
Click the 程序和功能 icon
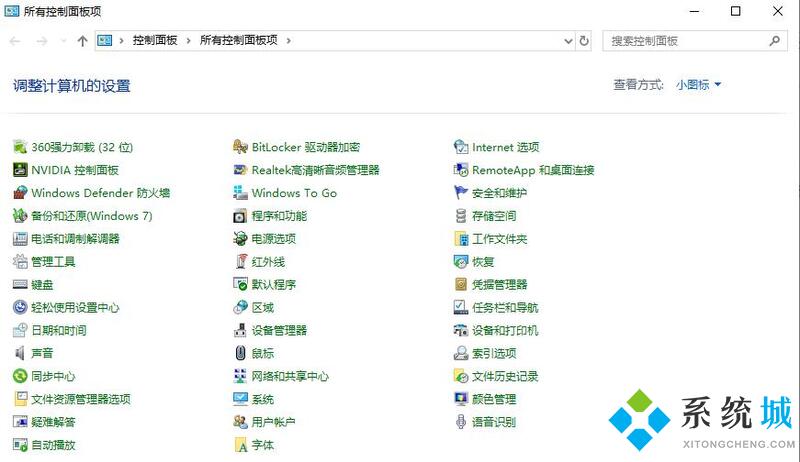[x=240, y=216]
